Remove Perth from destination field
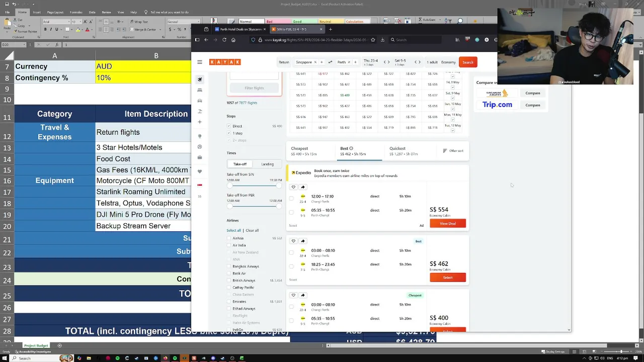Viewport: 644px width, 362px height. click(349, 62)
